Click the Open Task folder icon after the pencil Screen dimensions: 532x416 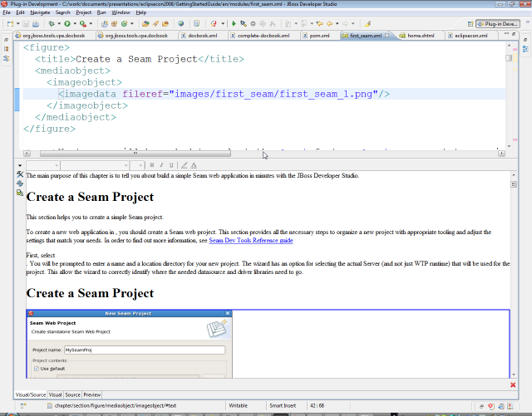(x=165, y=24)
